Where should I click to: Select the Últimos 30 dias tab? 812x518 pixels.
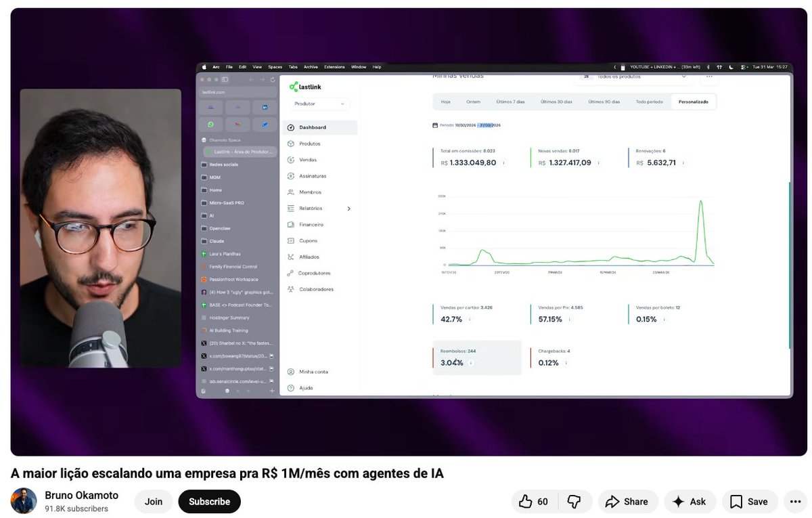point(556,102)
